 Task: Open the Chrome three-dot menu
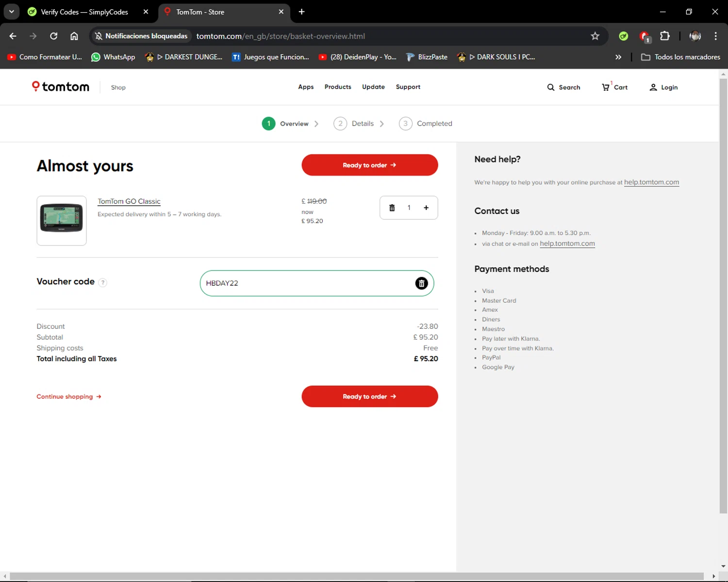pyautogui.click(x=715, y=36)
